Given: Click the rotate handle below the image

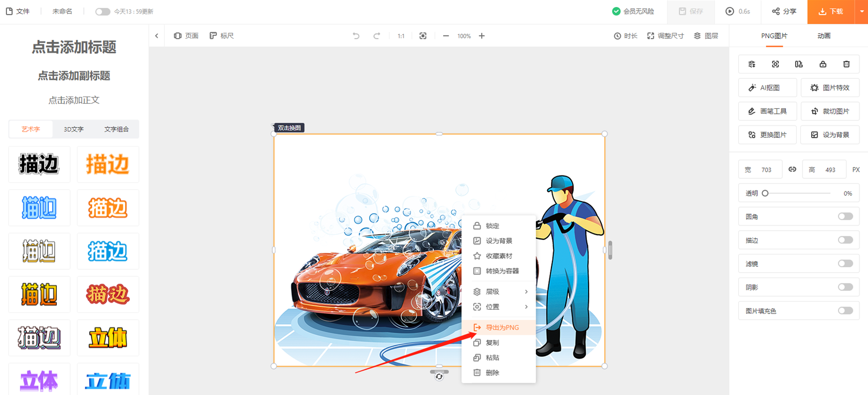Looking at the screenshot, I should (439, 377).
